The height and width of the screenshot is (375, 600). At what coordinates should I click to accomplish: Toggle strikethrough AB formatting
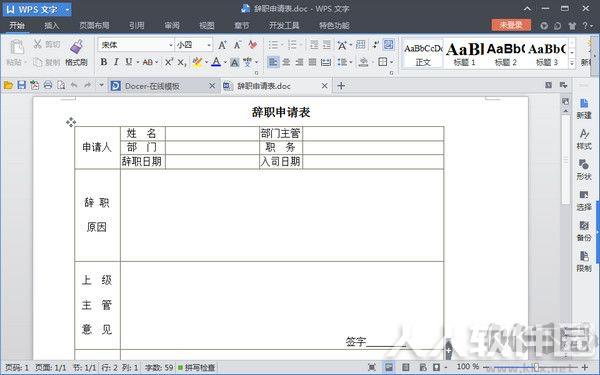[x=148, y=62]
